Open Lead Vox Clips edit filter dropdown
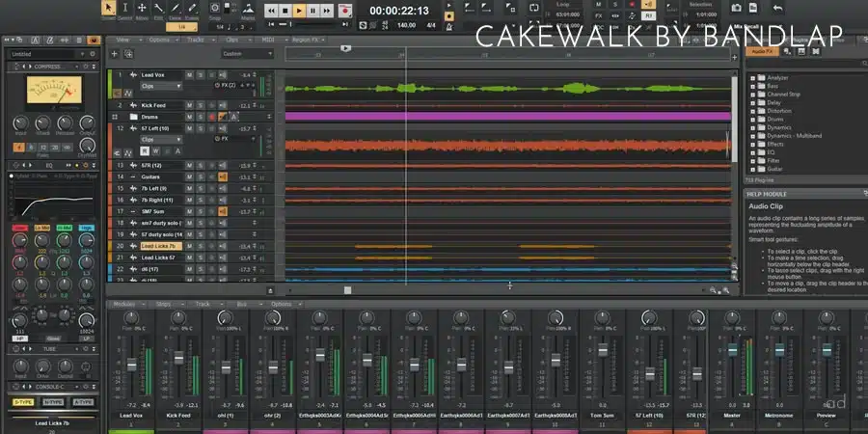This screenshot has height=434, width=868. click(161, 87)
